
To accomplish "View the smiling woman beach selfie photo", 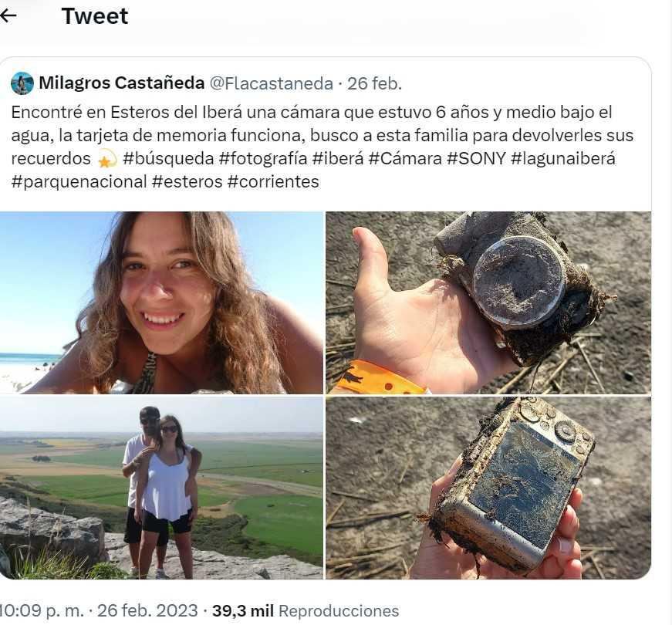I will pyautogui.click(x=161, y=302).
